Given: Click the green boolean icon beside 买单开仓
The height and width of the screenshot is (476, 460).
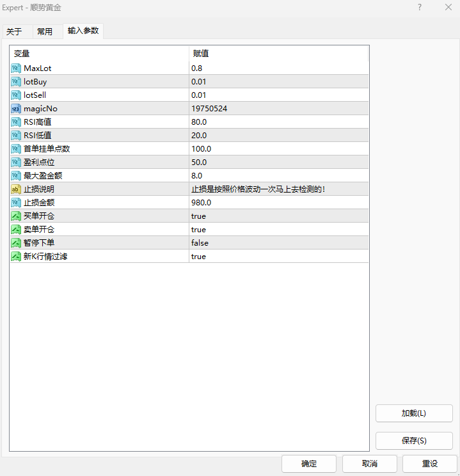Looking at the screenshot, I should coord(16,216).
